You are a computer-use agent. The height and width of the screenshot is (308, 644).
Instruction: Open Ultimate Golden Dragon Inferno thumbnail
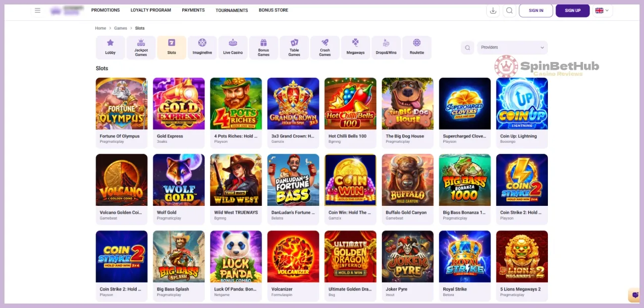point(350,256)
